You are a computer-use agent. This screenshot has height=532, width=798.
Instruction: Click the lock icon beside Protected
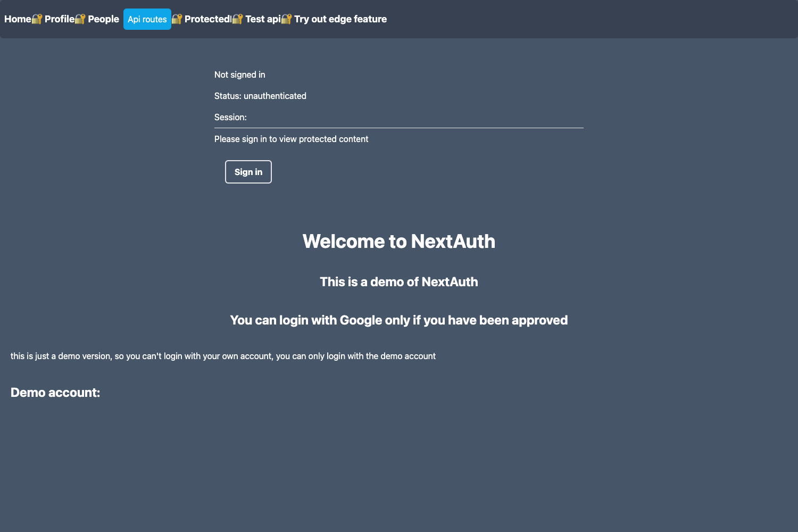178,19
